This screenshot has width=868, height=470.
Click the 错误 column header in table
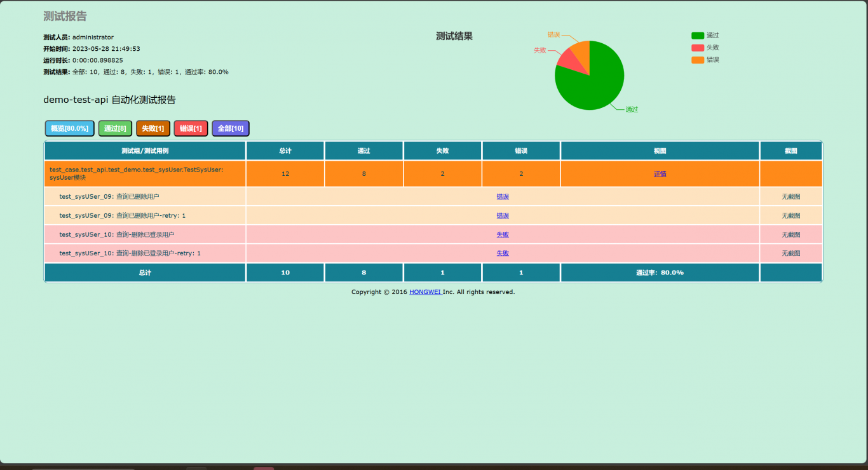521,151
